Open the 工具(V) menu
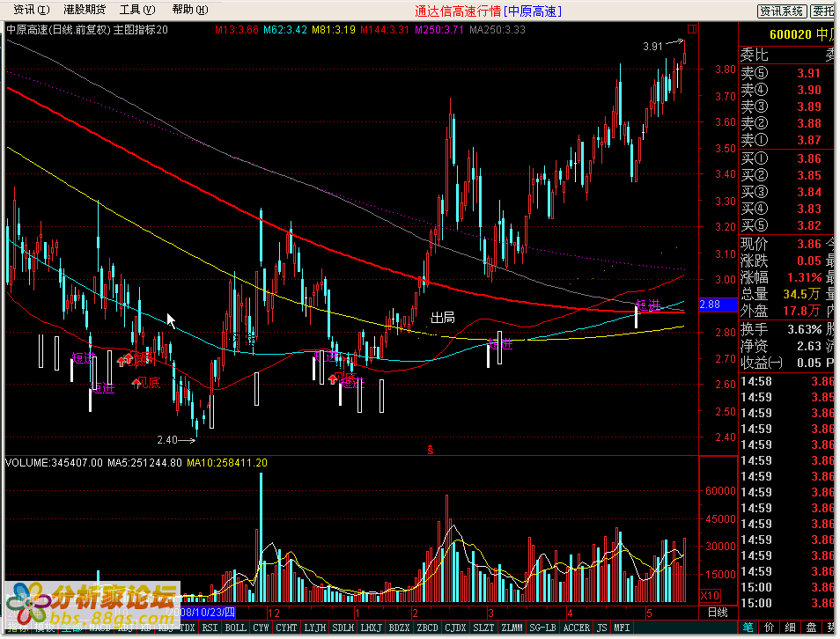Screen dimensions: 840x639 pyautogui.click(x=137, y=10)
